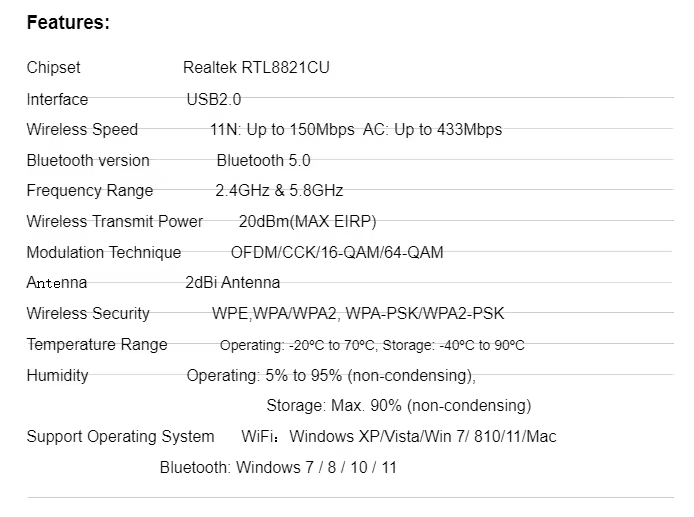This screenshot has height=517, width=694.
Task: Click the USB2.0 interface value
Action: pos(213,99)
